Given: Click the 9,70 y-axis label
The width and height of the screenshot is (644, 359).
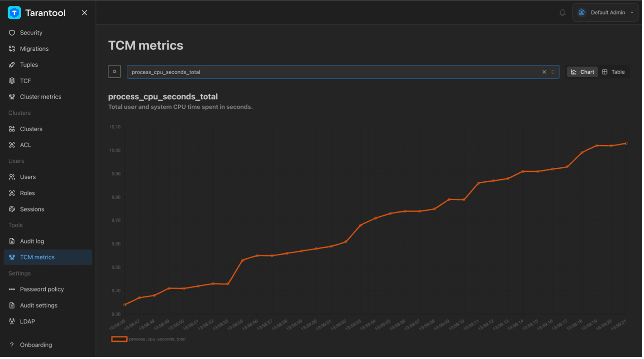Looking at the screenshot, I should pyautogui.click(x=116, y=221).
